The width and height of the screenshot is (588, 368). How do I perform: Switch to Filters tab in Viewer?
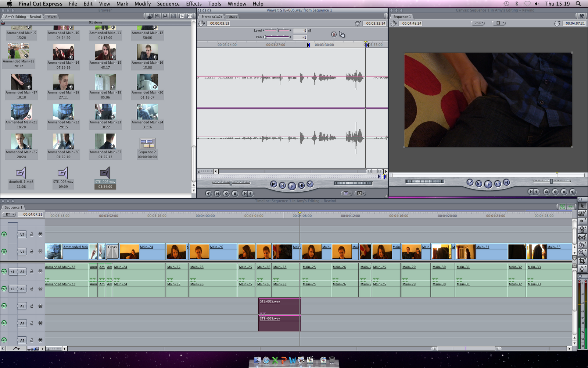pyautogui.click(x=232, y=17)
